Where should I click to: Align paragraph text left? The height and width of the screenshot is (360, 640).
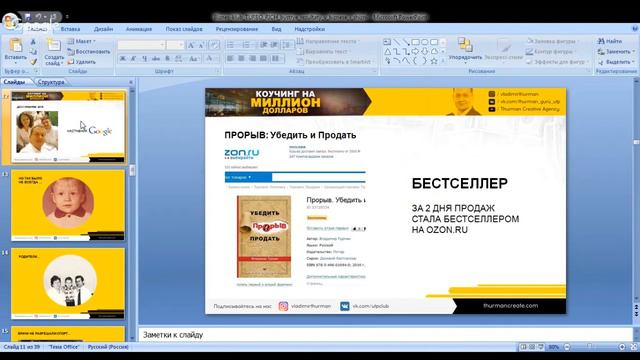[x=230, y=59]
